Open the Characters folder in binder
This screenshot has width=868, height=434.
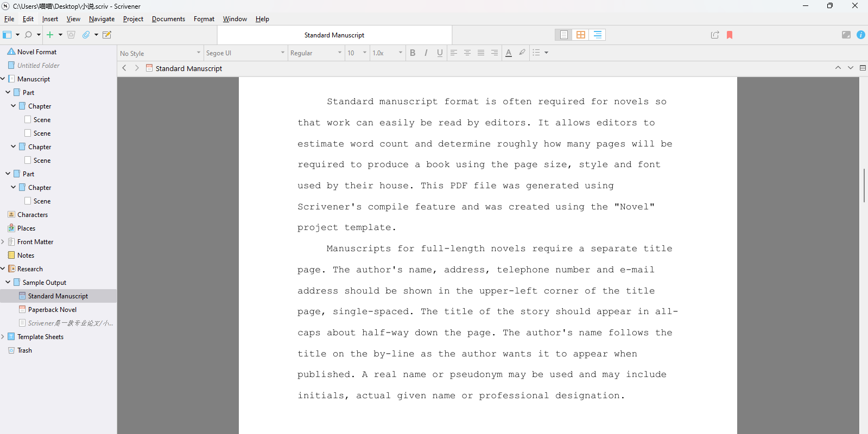[33, 215]
